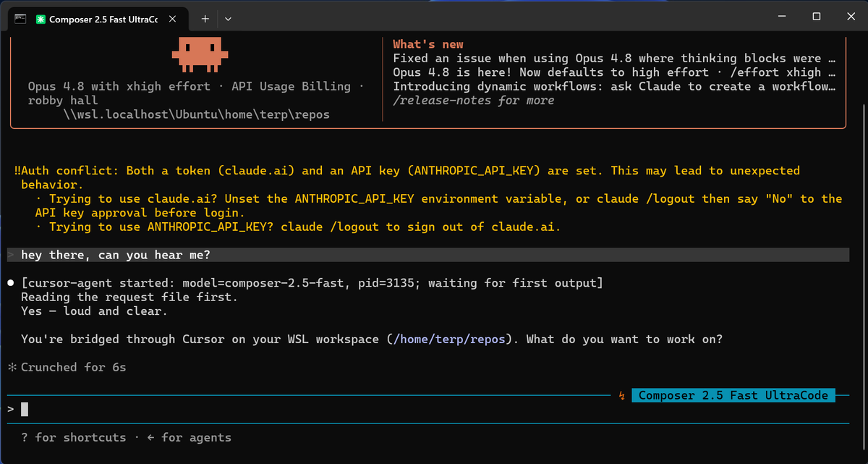The image size is (868, 464).
Task: Open the new tab profile dropdown chevron
Action: pos(228,19)
